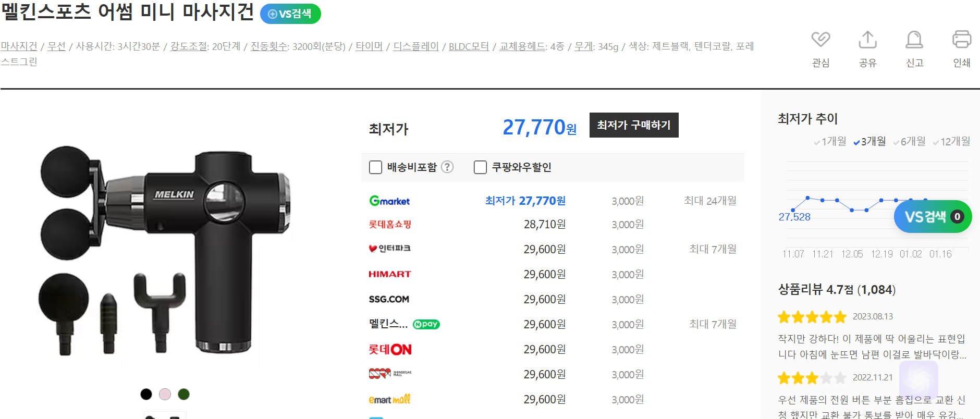Click the emart mall seller logo

[x=389, y=399]
